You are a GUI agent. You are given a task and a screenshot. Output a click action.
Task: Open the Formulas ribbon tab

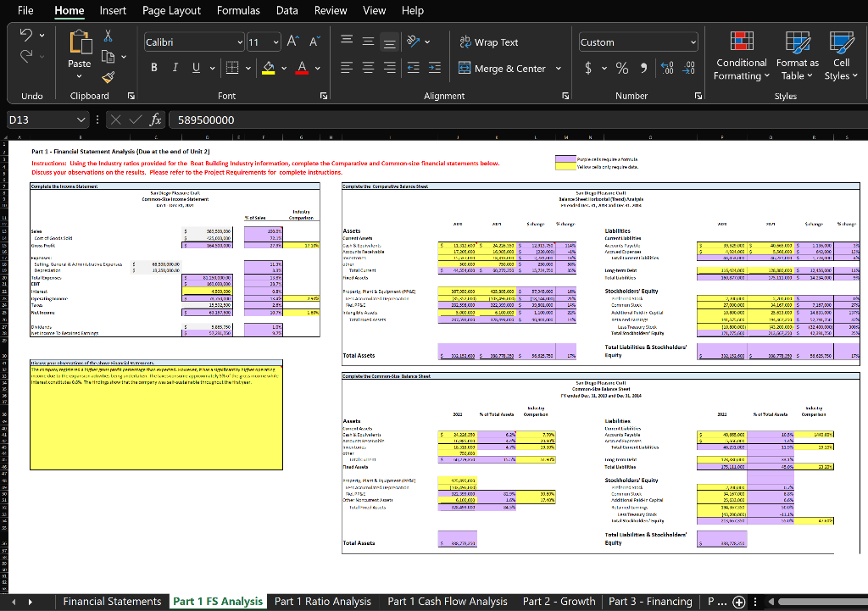(x=238, y=10)
